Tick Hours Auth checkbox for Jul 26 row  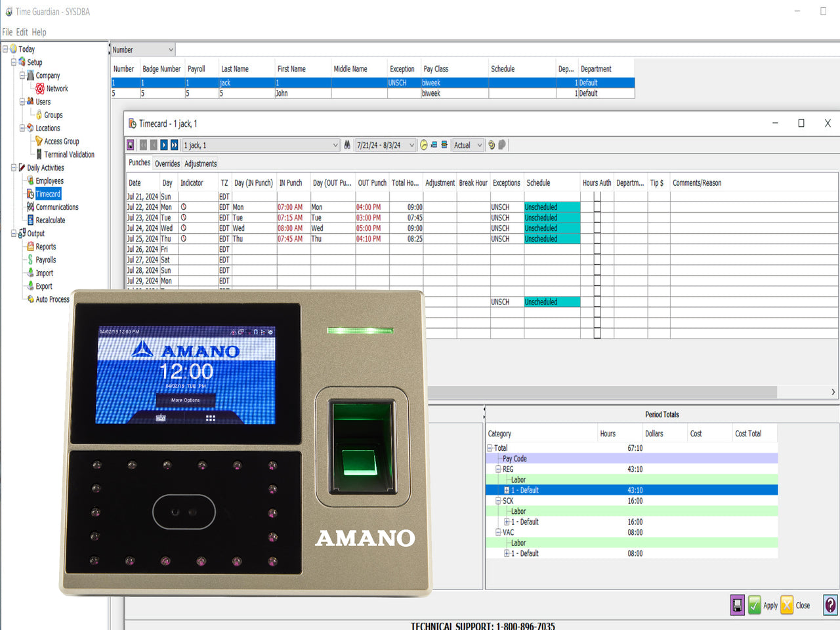point(597,249)
